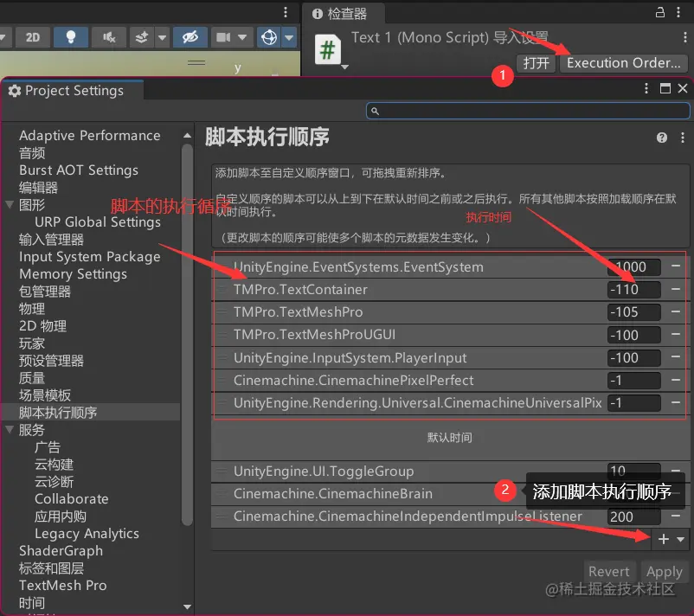Toggle scene lighting bulb icon

click(70, 37)
